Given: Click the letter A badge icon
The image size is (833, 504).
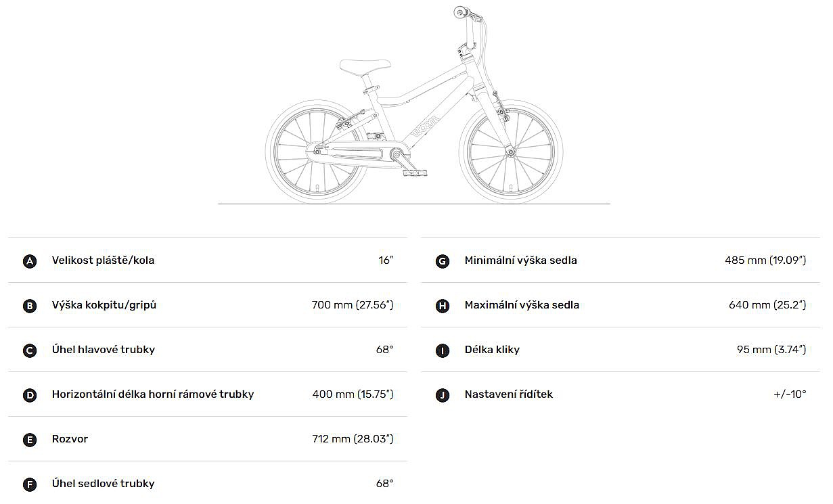Looking at the screenshot, I should [x=30, y=261].
